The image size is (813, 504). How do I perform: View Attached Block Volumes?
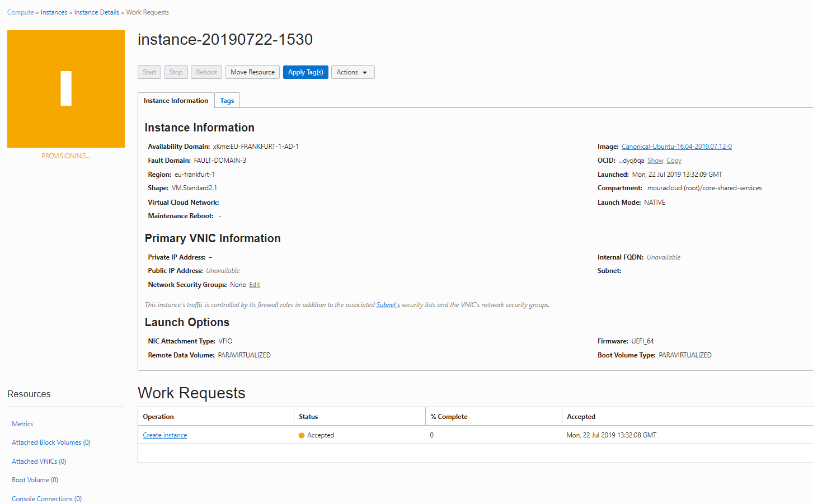51,442
